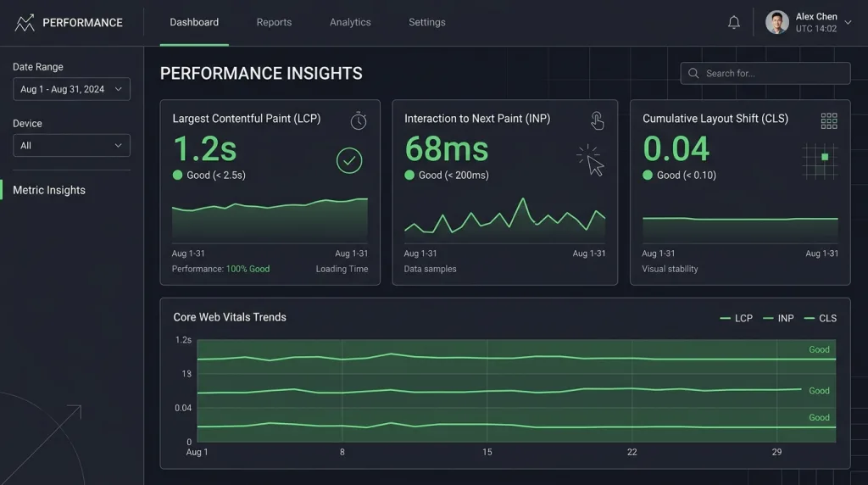
Task: Click the CLS flat sparkline chart
Action: click(x=740, y=230)
